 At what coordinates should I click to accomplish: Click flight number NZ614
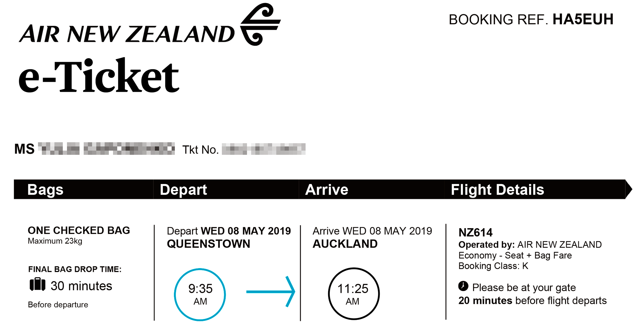point(476,232)
